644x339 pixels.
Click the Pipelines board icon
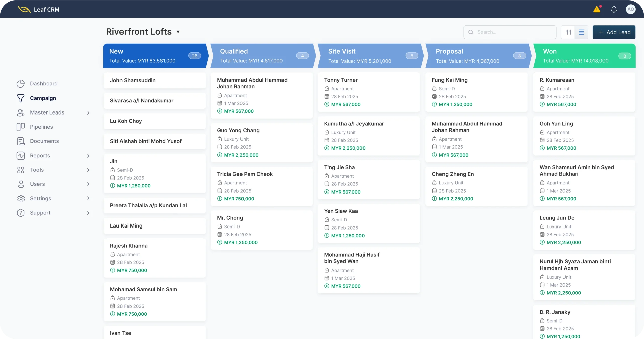21,127
